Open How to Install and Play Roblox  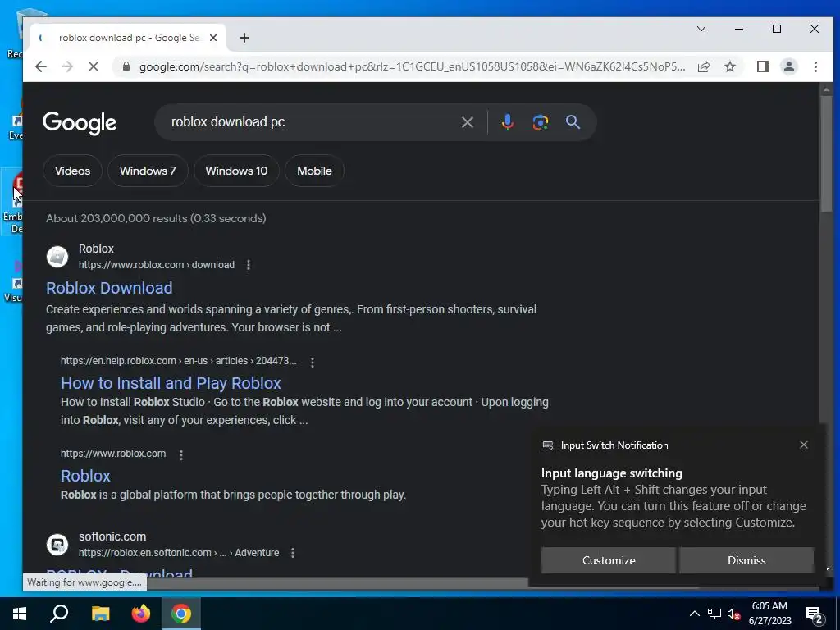[x=171, y=383]
